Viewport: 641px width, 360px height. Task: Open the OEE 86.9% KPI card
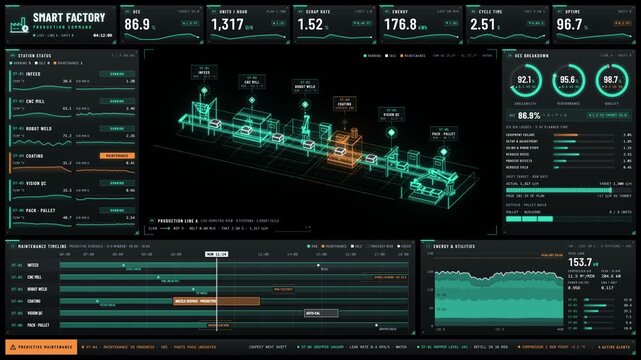162,25
